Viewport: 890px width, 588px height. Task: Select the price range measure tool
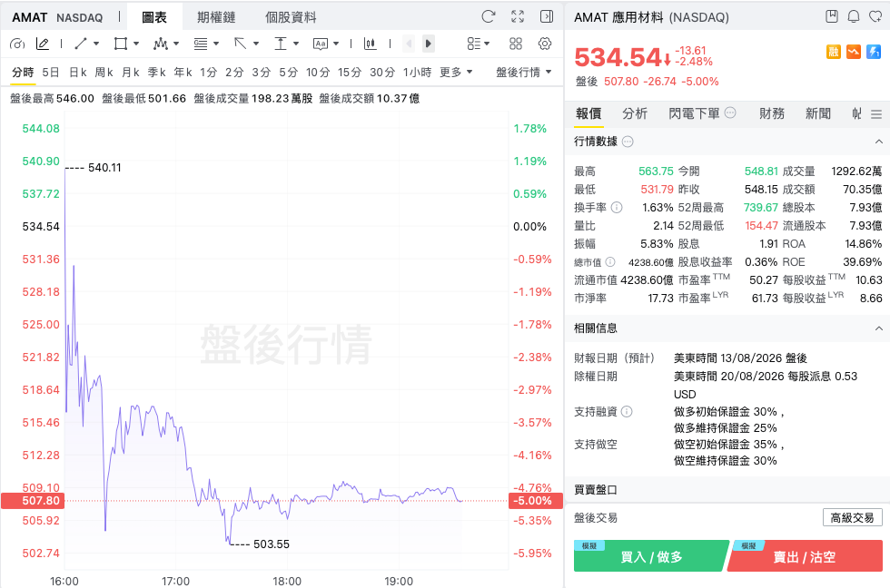pos(281,44)
